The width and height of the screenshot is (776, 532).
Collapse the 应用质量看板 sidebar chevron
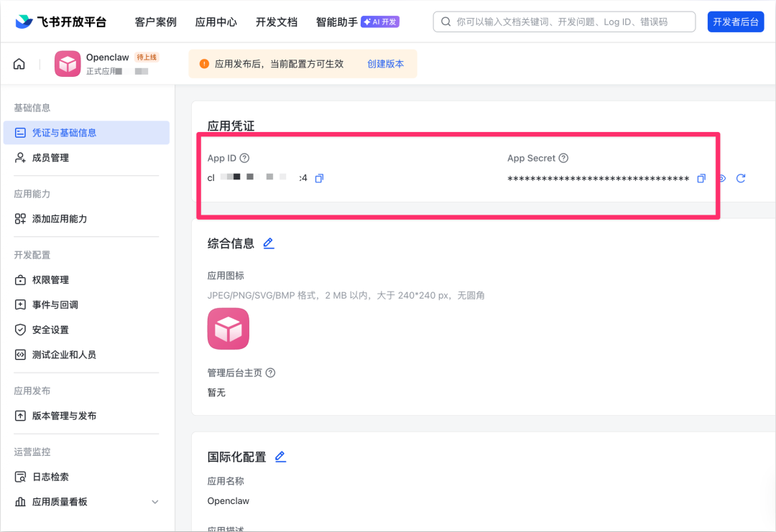[155, 502]
